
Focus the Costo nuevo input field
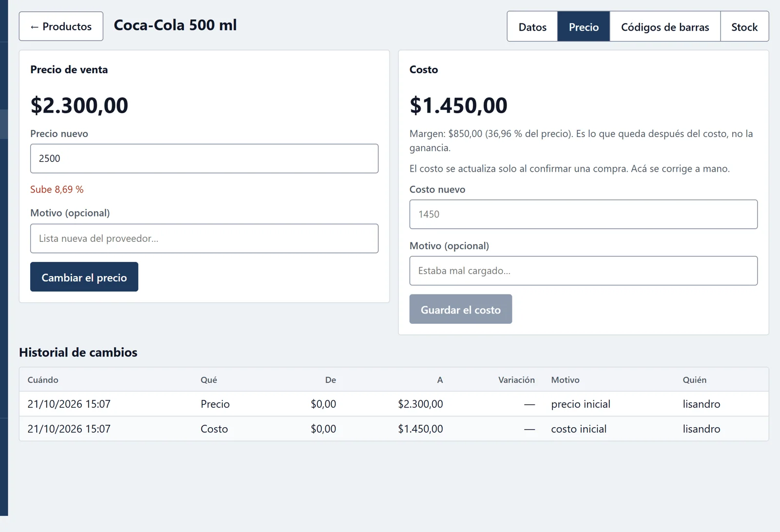pyautogui.click(x=584, y=214)
